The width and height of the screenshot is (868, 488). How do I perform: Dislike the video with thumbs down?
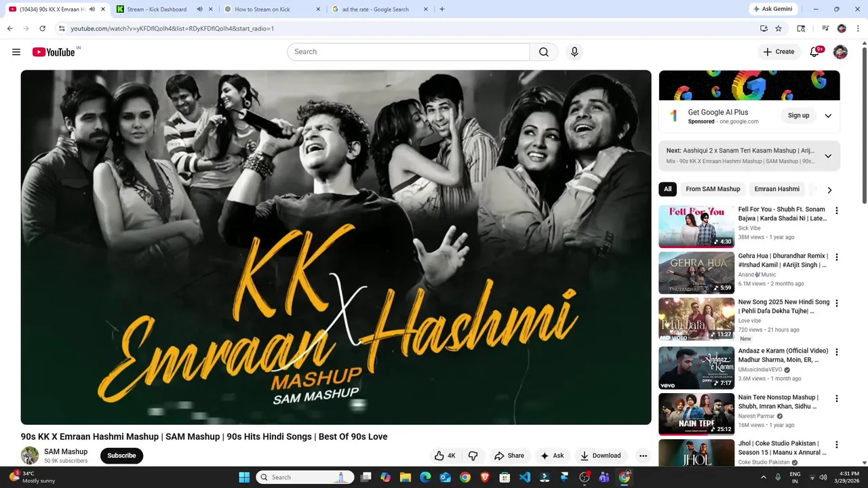[473, 455]
